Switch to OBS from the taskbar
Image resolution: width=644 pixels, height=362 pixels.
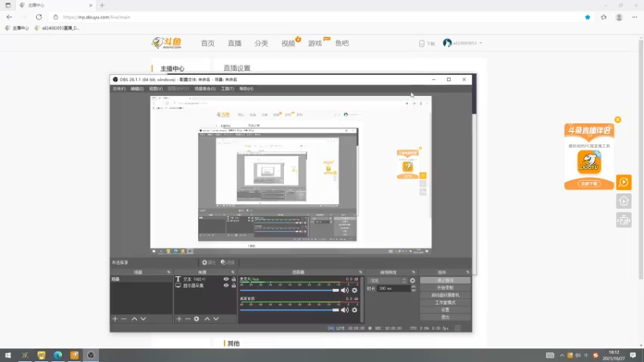coord(91,355)
